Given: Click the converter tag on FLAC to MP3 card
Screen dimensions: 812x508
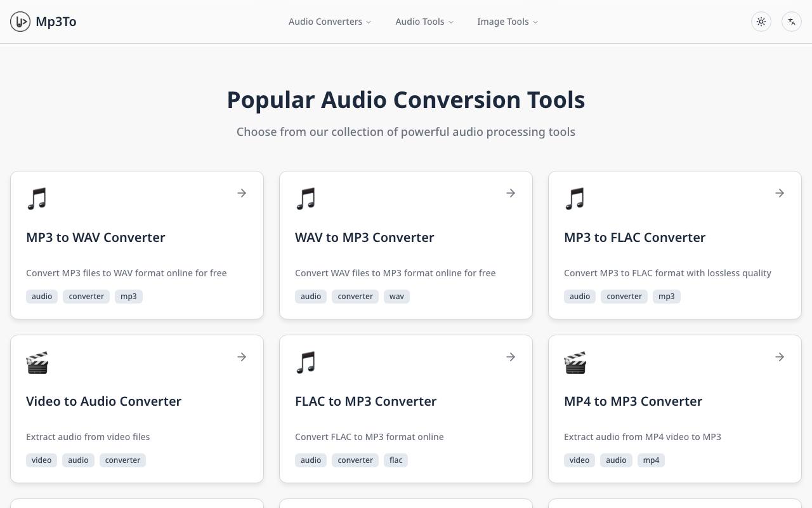Looking at the screenshot, I should (355, 460).
